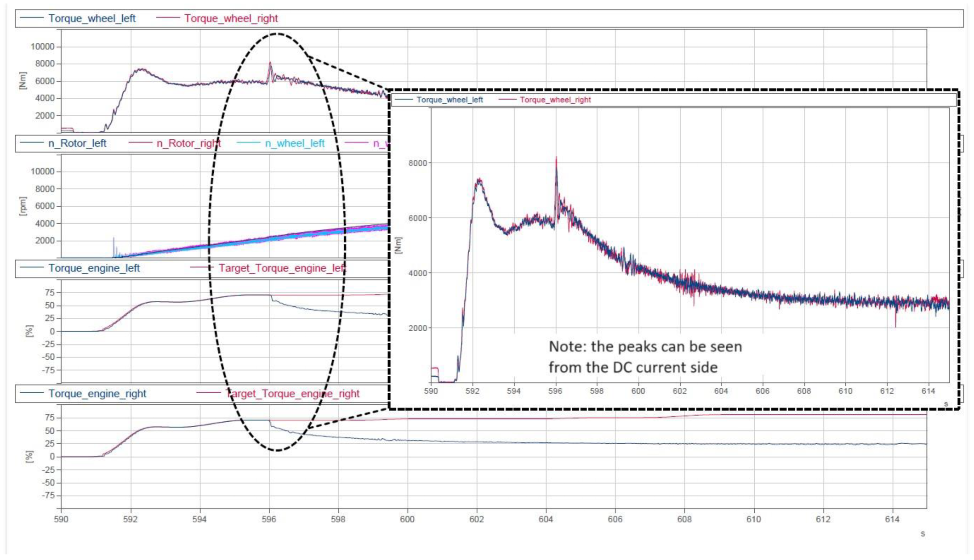Click the Torque_wheel_right legend label in the top chart
The image size is (974, 560).
(x=231, y=18)
